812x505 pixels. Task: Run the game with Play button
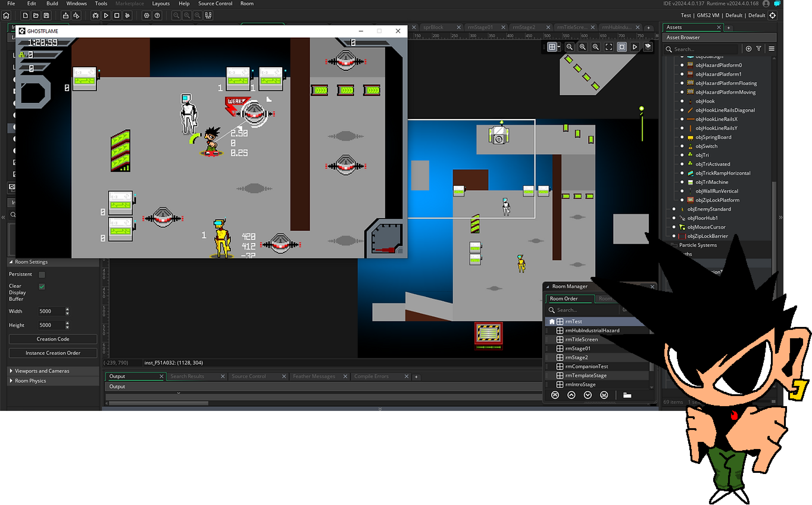106,15
